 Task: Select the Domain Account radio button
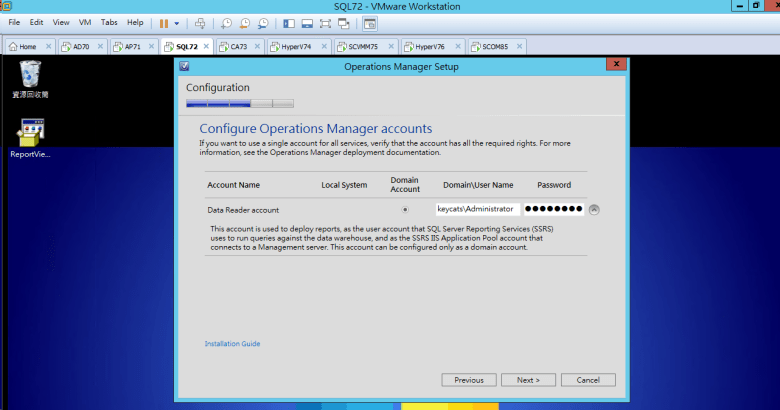click(405, 210)
